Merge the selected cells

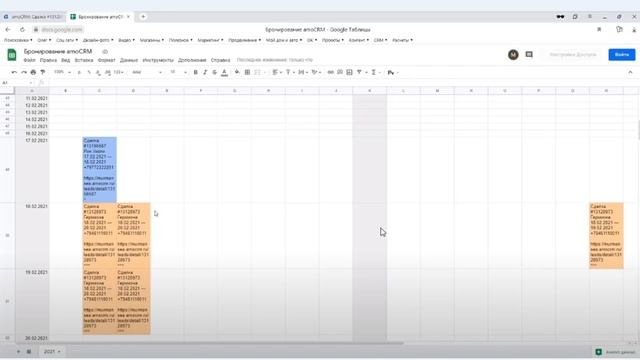257,72
